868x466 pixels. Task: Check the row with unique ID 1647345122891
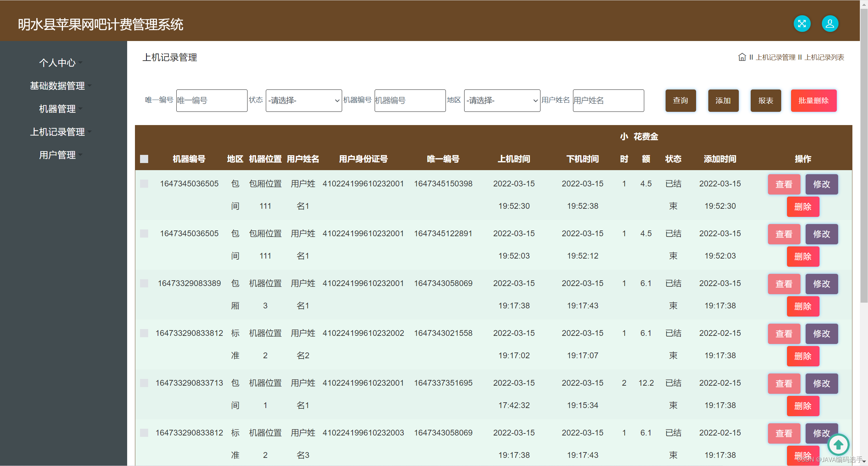tap(144, 234)
